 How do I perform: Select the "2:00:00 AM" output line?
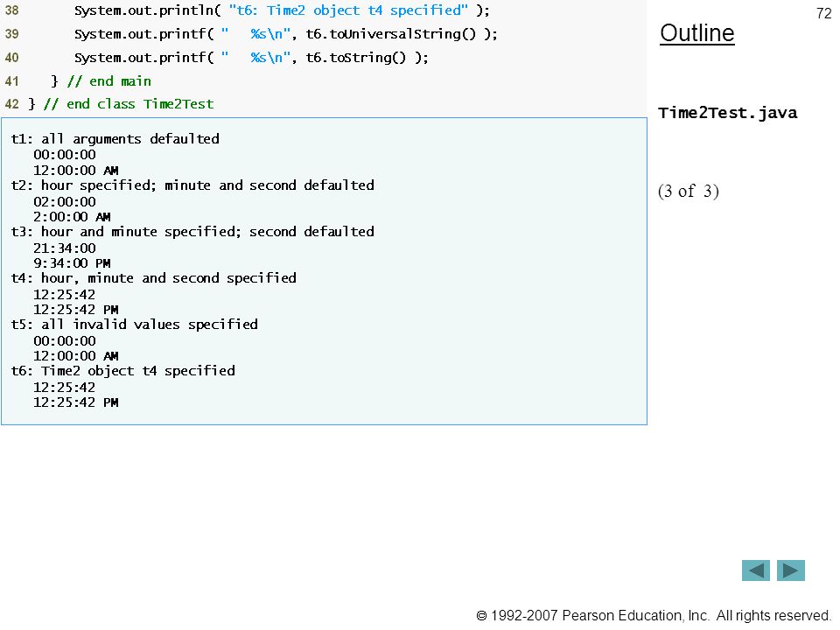tap(72, 217)
